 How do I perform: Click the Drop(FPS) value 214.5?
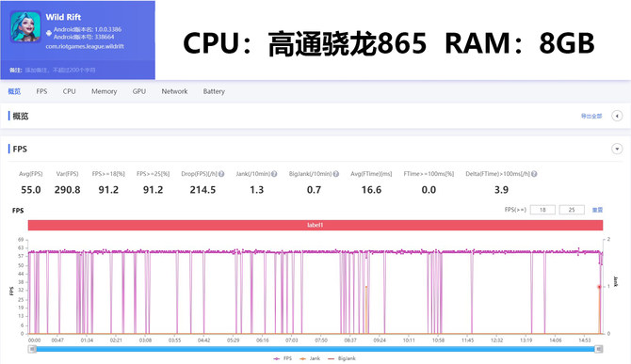[x=202, y=190]
